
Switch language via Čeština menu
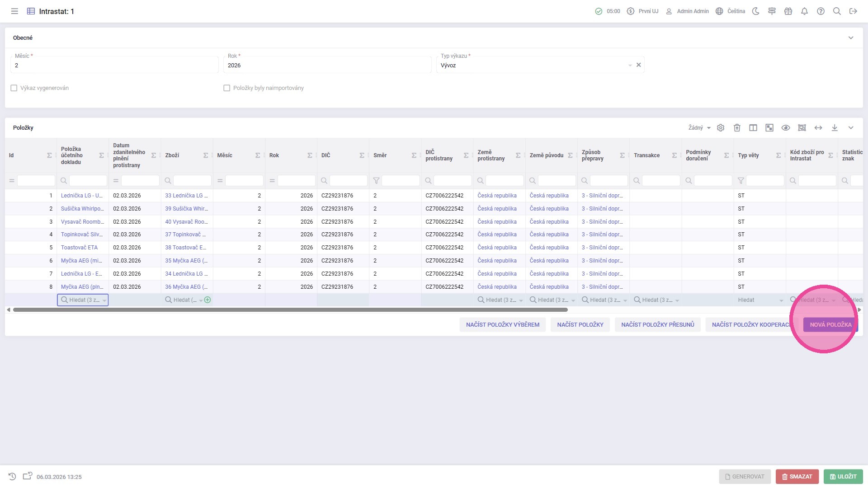coord(731,11)
